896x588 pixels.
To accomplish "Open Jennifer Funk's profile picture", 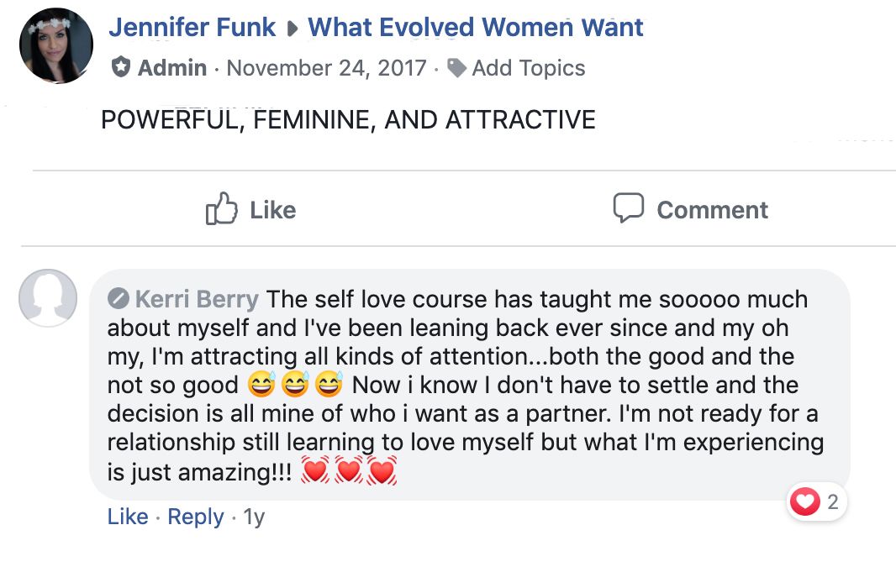I will pos(56,46).
